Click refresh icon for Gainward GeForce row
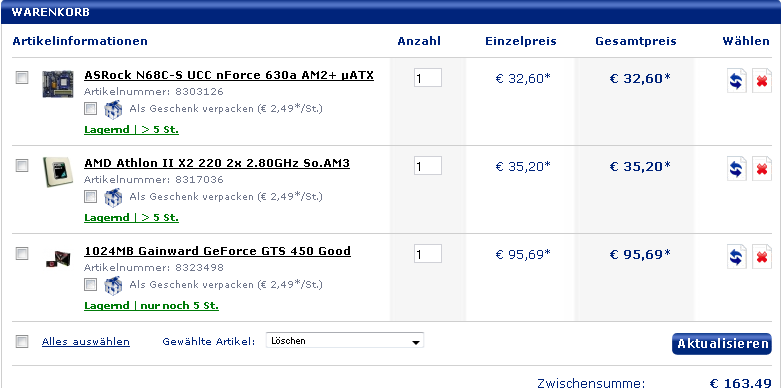Screen dimensions: 782x388 point(736,257)
